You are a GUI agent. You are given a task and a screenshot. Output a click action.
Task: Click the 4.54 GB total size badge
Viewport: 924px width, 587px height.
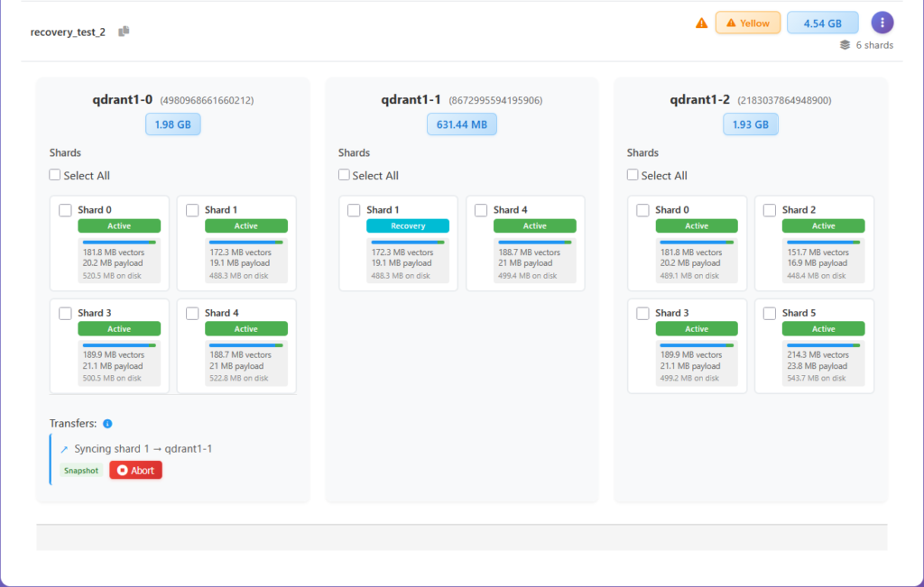pos(822,23)
